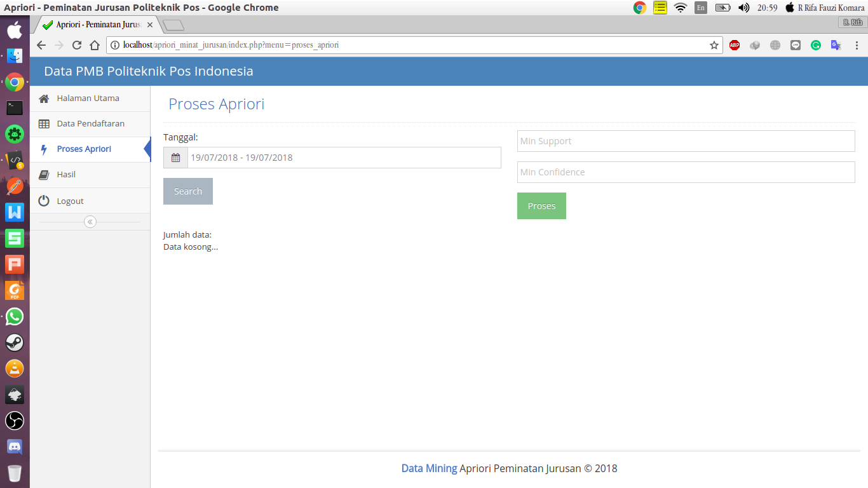Open the Google Translate extension
Viewport: 868px width, 488px height.
[x=836, y=45]
